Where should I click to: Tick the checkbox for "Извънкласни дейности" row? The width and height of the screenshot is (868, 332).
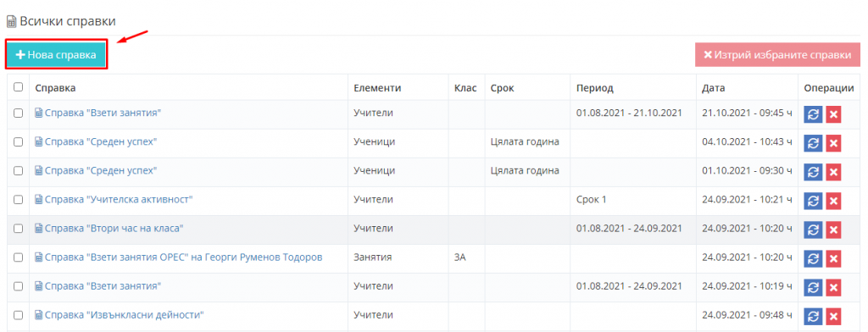[x=19, y=315]
